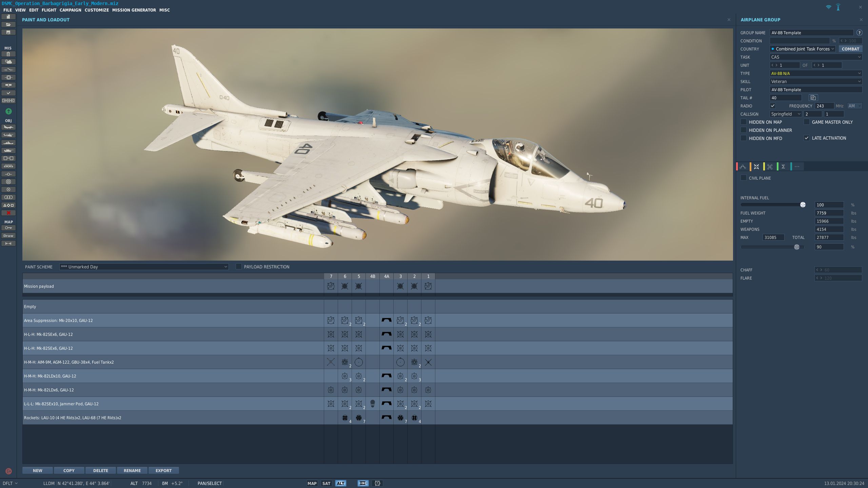Check the Hidden on Map option
Image resolution: width=868 pixels, height=488 pixels.
[744, 122]
